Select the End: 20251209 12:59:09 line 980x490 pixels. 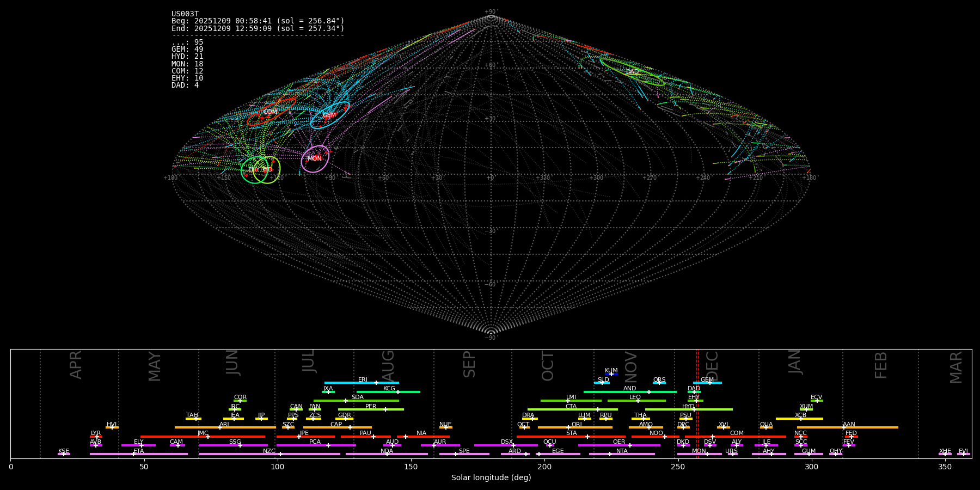click(x=258, y=28)
